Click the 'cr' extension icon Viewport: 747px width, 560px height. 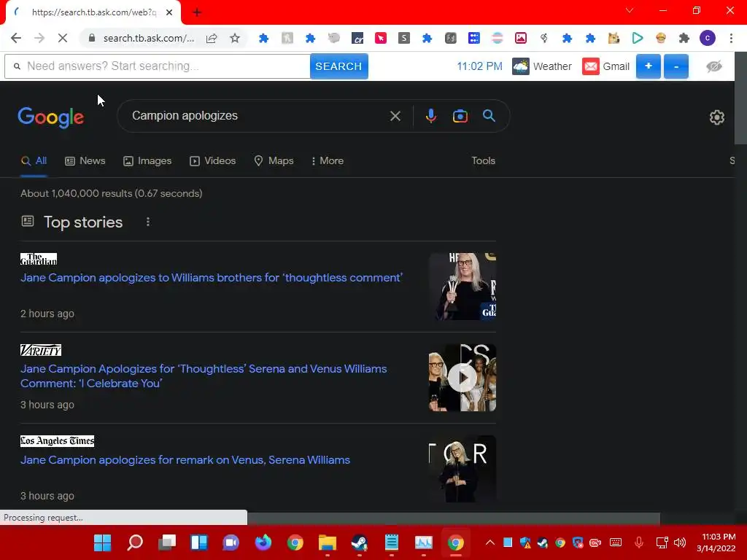point(357,38)
